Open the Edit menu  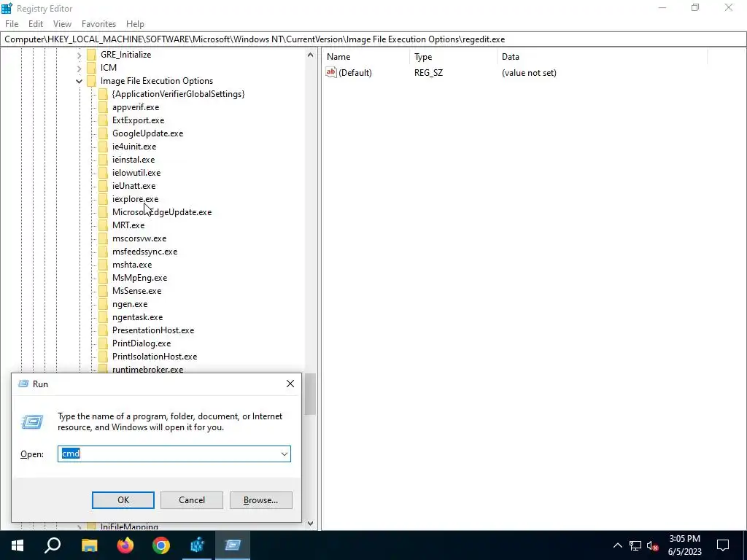tap(36, 24)
